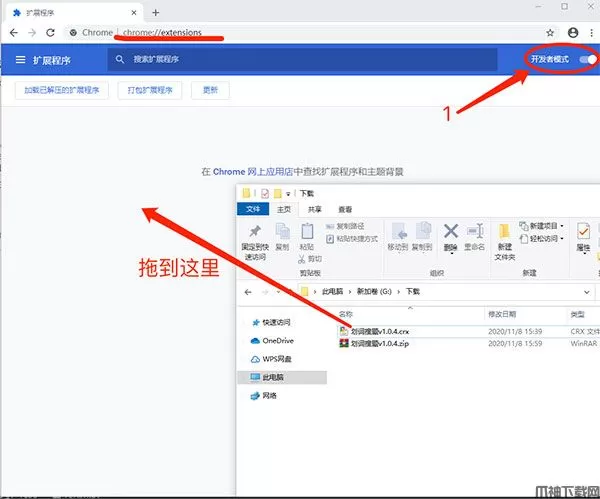
Task: Click 粘贴快捷方式 (Paste shortcut) in ribbon
Action: (352, 239)
